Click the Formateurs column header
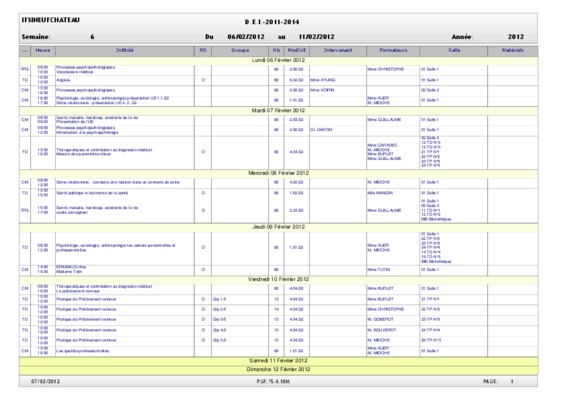The image size is (566, 400). 393,51
